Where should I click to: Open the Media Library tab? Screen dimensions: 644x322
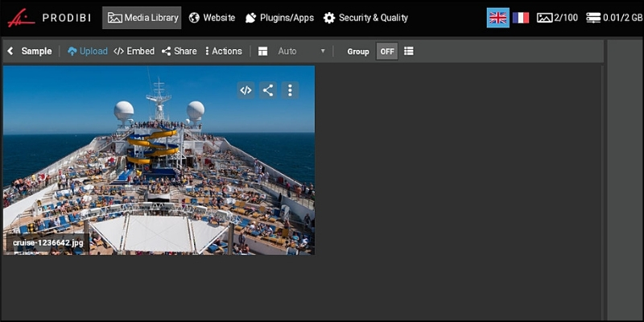pyautogui.click(x=142, y=18)
